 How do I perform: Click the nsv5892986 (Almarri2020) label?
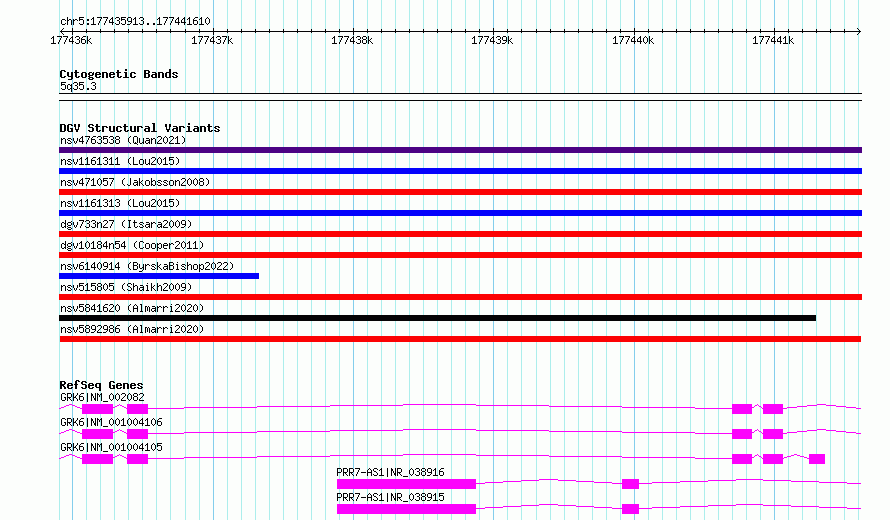132,329
